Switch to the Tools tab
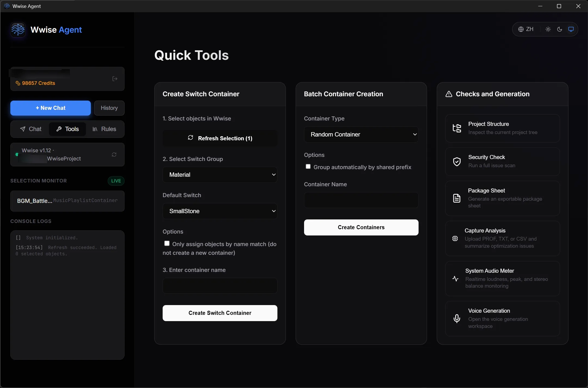The width and height of the screenshot is (588, 388). 67,129
